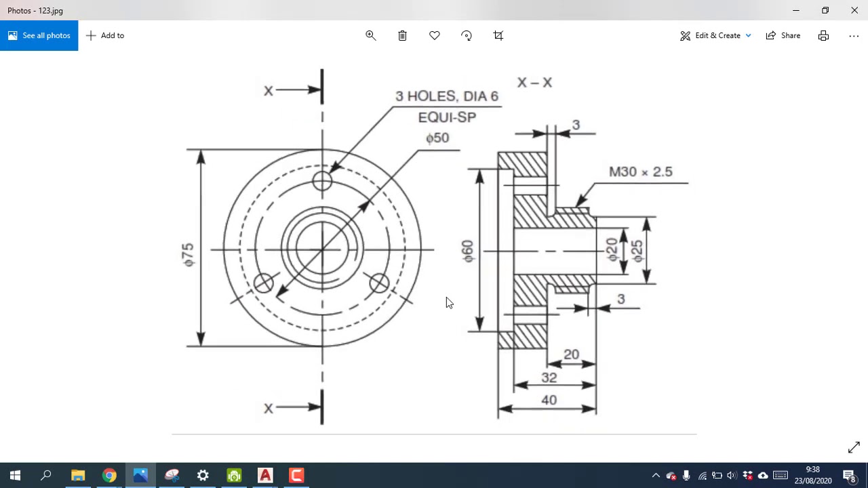This screenshot has width=868, height=488.
Task: Rotate the image with the rotate icon
Action: pyautogui.click(x=466, y=35)
